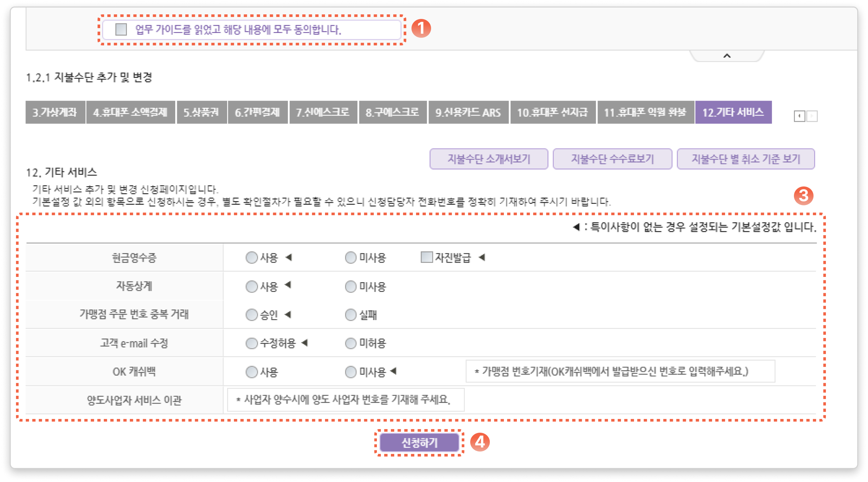Choose 사용 for 자동상계
The height and width of the screenshot is (482, 868).
[x=251, y=287]
